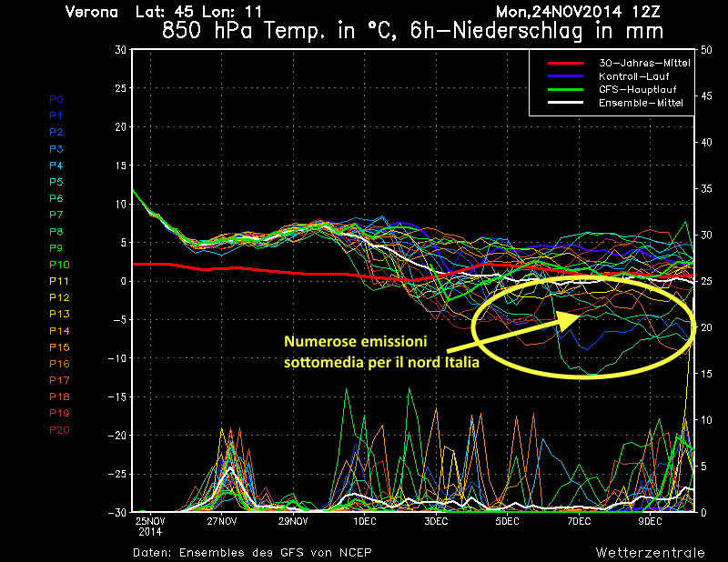Click the P8 ensemble label
Image resolution: width=728 pixels, height=562 pixels.
56,232
